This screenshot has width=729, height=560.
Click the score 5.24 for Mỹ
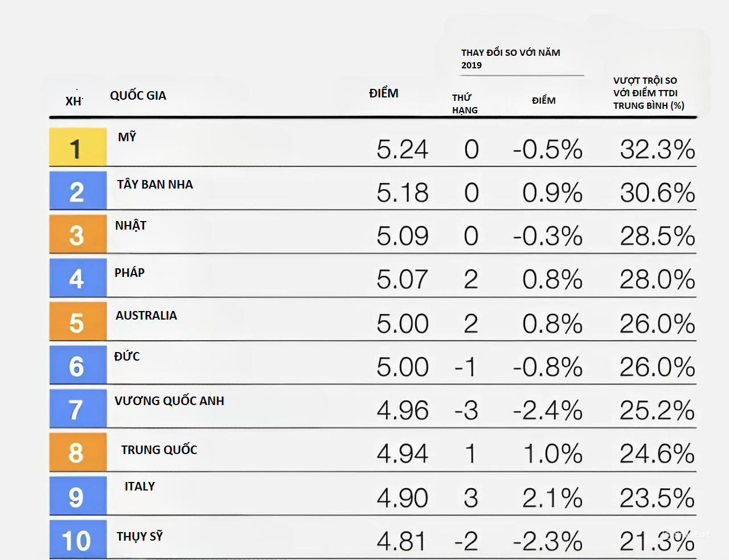pyautogui.click(x=402, y=150)
